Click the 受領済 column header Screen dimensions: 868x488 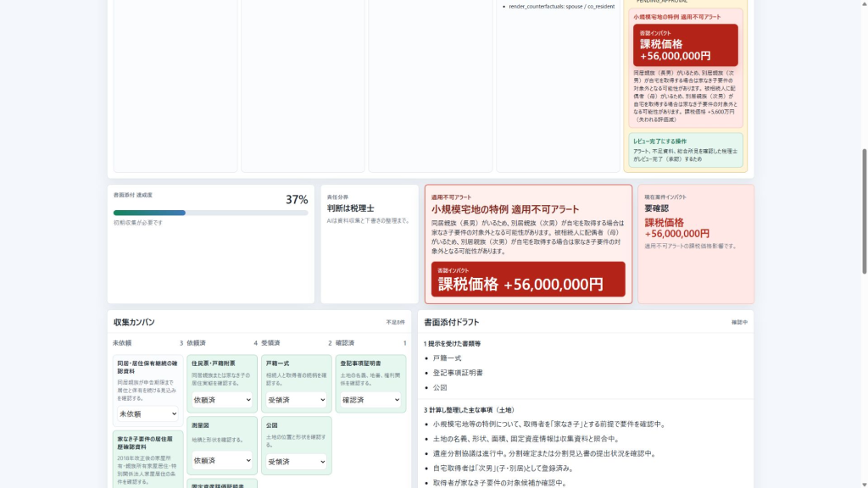[x=270, y=343]
